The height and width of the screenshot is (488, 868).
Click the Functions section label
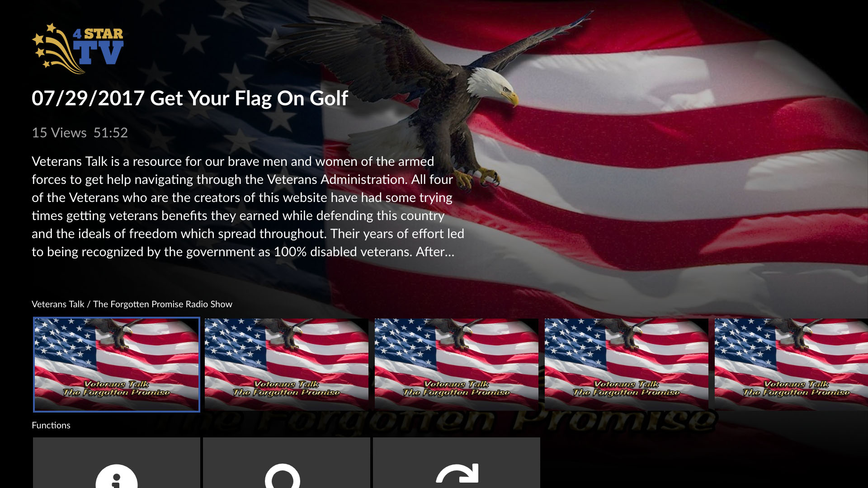(x=51, y=425)
